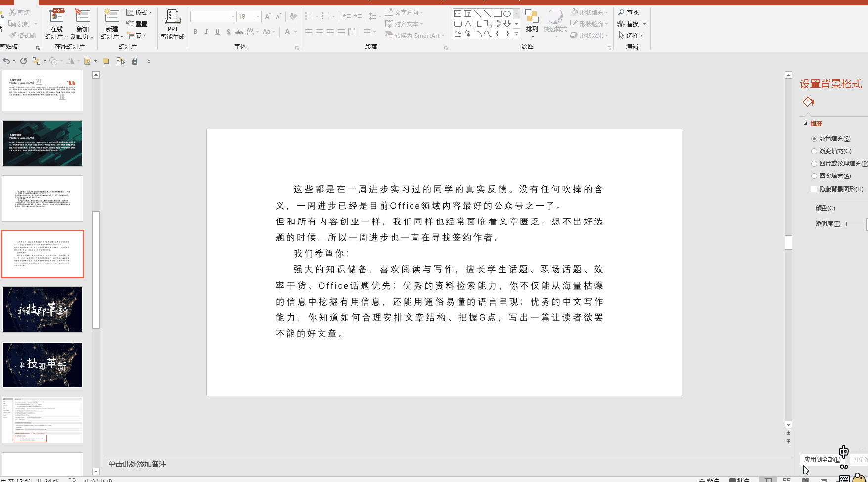Click the ceremonial-style 科技即革新 slide thumbnail with brush lettering
This screenshot has width=868, height=482.
tap(43, 309)
